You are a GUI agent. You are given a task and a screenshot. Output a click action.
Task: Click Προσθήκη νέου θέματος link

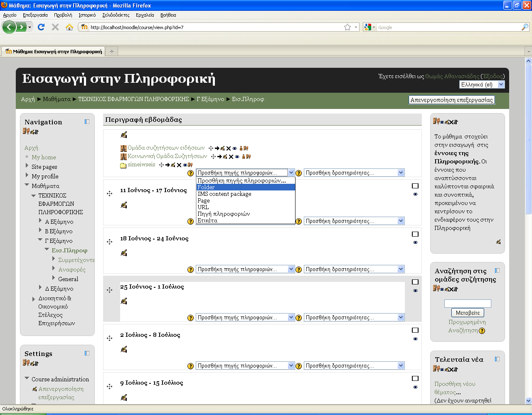[455, 388]
